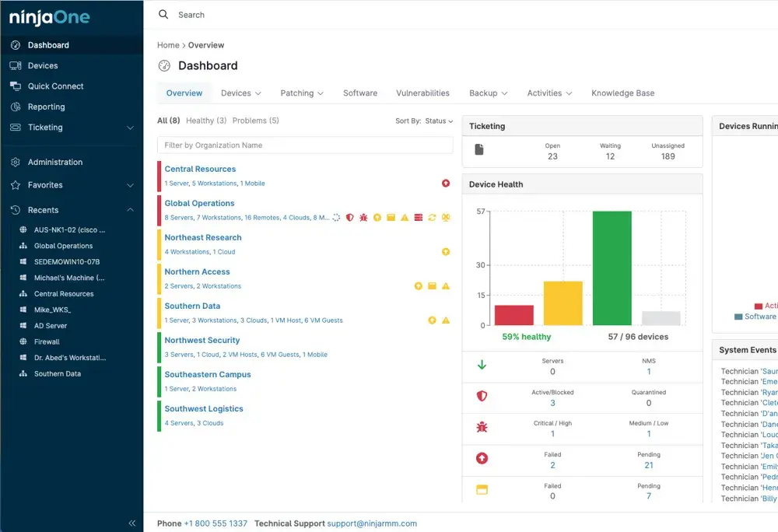This screenshot has width=778, height=532.
Task: Click the ticket document icon in Ticketing card
Action: (478, 149)
